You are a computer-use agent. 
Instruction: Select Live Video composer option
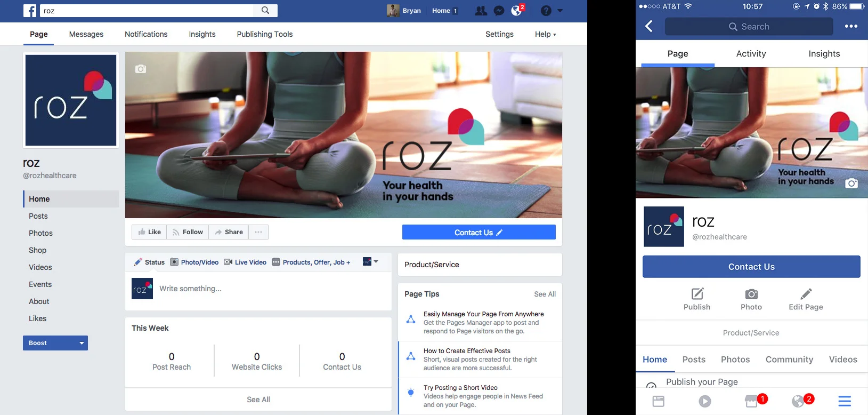245,262
